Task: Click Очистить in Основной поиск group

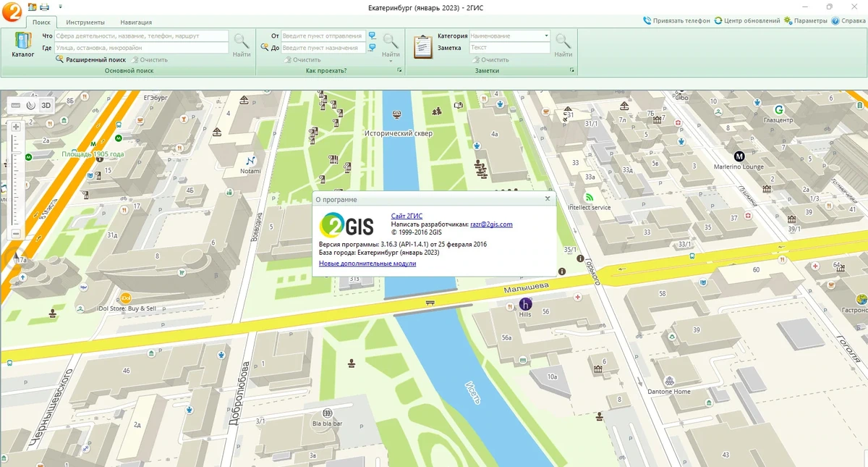Action: [x=150, y=60]
